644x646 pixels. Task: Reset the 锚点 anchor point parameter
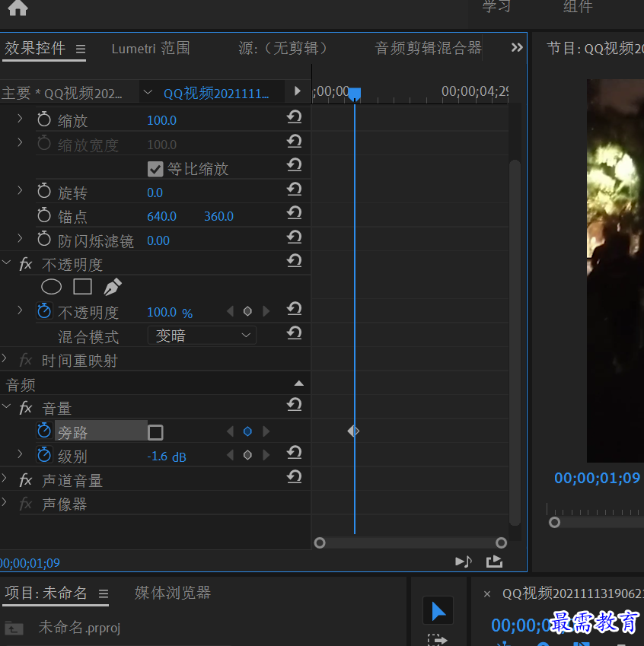[x=295, y=213]
